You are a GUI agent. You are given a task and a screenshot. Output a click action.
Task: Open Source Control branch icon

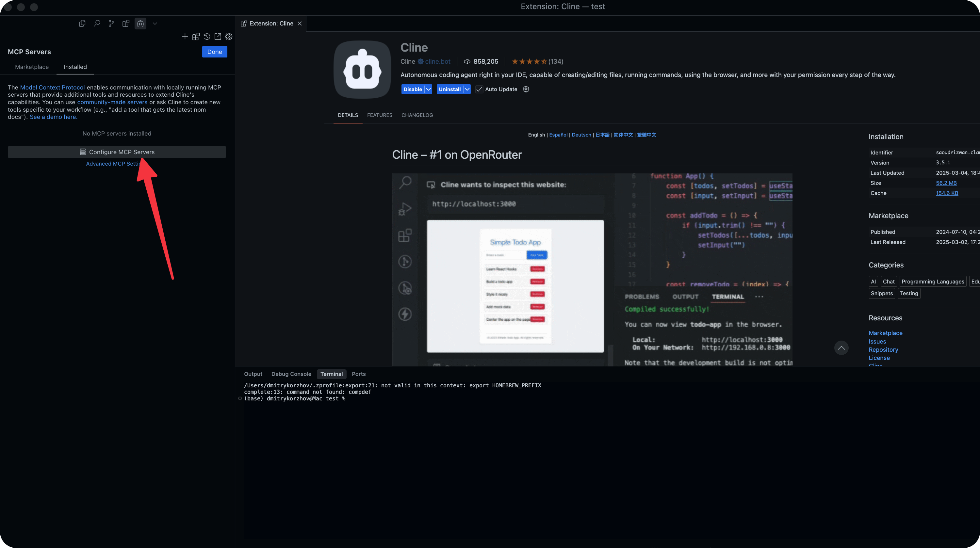(111, 24)
